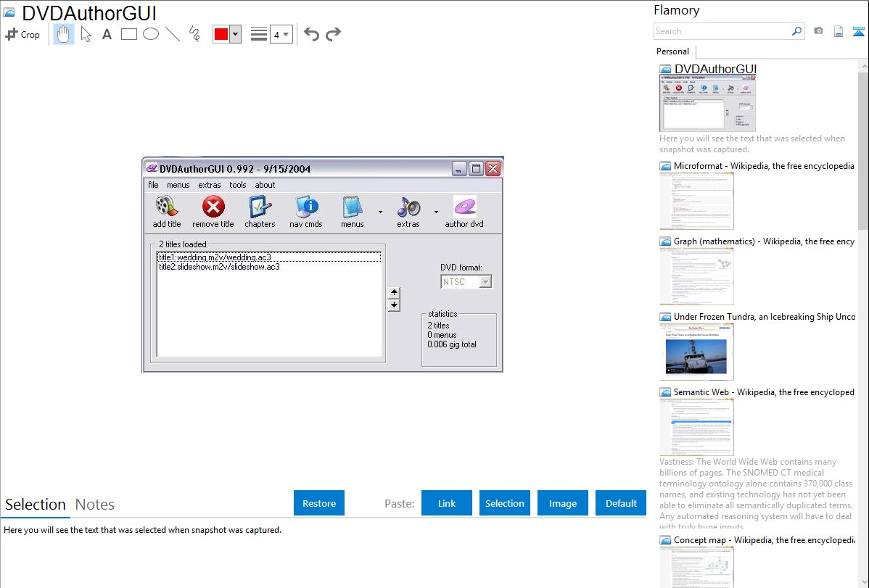Click the remove title icon
This screenshot has height=588, width=869.
tap(213, 212)
